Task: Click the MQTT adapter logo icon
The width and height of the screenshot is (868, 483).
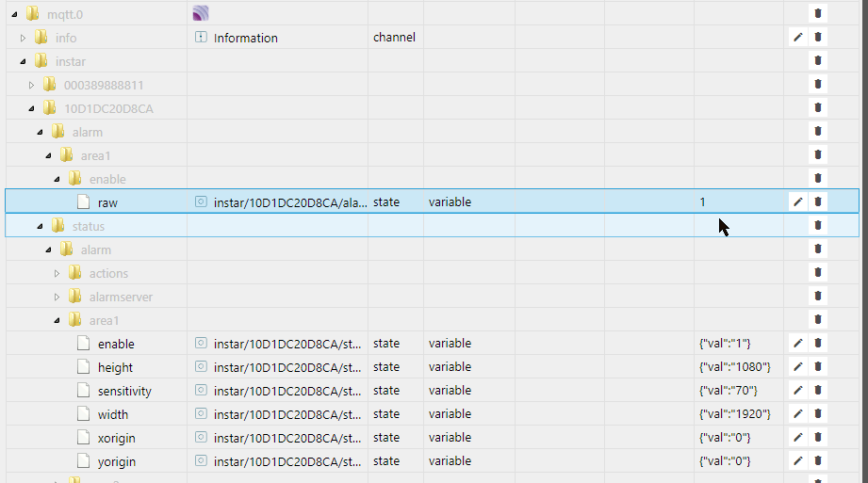Action: coord(200,13)
